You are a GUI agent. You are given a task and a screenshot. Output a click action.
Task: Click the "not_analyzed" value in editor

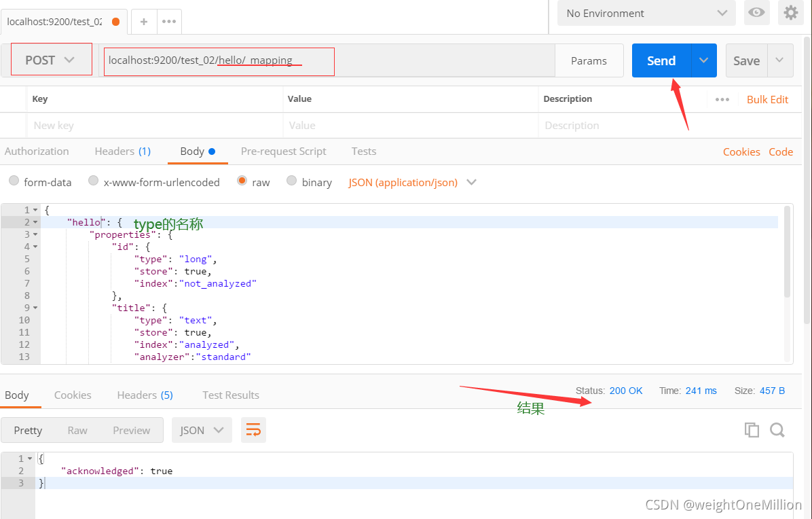218,283
